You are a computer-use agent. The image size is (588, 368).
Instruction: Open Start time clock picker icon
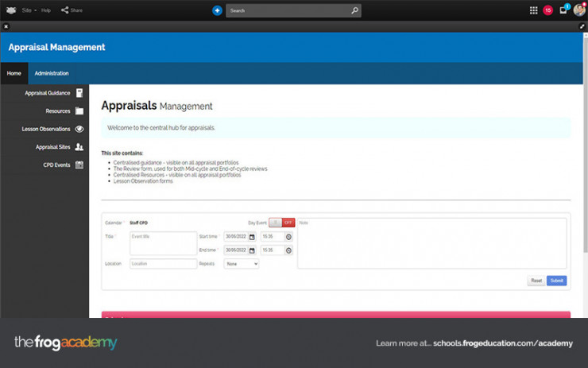(288, 237)
